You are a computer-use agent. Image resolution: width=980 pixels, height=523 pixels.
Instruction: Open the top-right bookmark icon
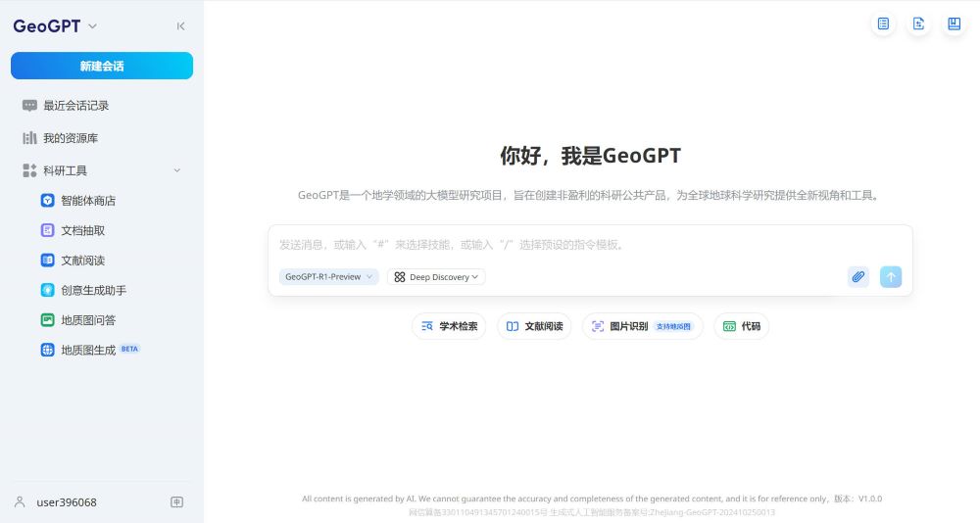point(954,24)
